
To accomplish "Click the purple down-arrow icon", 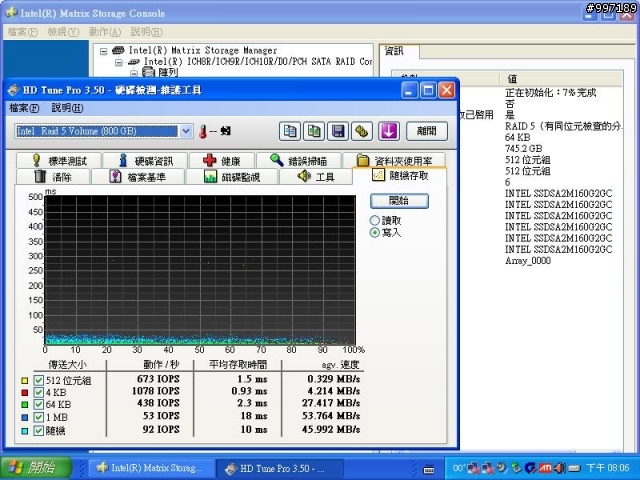I will tap(389, 131).
